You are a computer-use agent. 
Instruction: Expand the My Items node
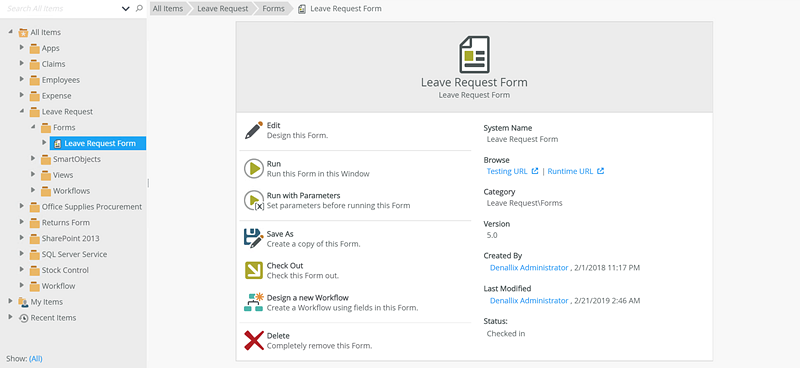click(10, 301)
